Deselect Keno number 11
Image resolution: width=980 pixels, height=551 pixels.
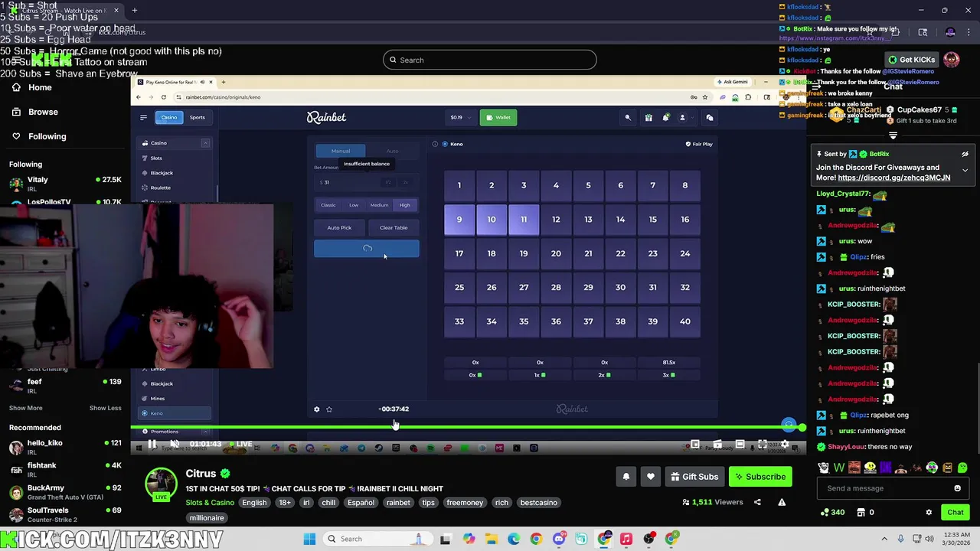[524, 220]
